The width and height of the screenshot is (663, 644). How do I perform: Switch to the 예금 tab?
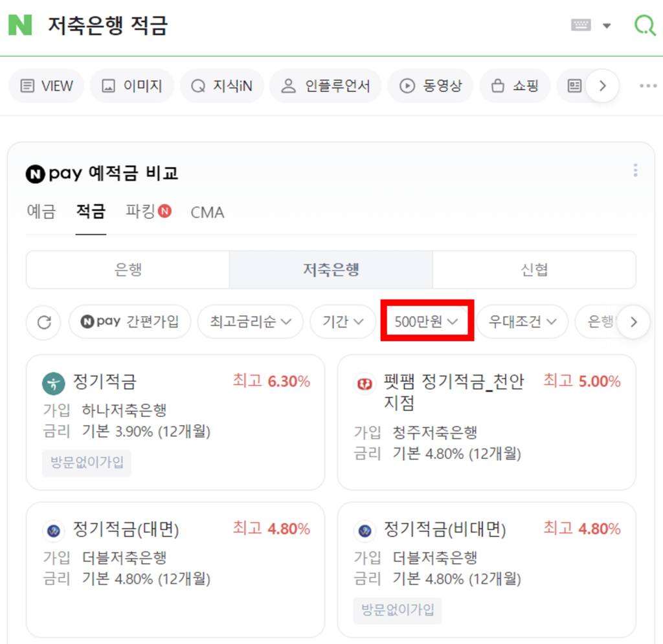pyautogui.click(x=41, y=212)
